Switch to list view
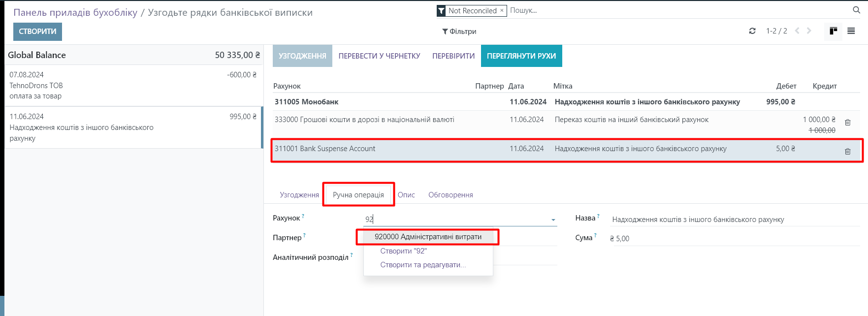868x316 pixels. point(851,31)
